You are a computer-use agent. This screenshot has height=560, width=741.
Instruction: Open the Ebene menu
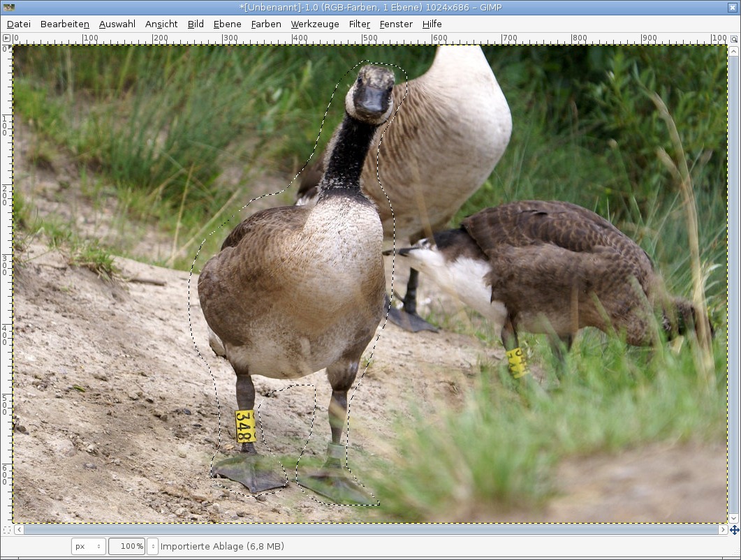227,24
